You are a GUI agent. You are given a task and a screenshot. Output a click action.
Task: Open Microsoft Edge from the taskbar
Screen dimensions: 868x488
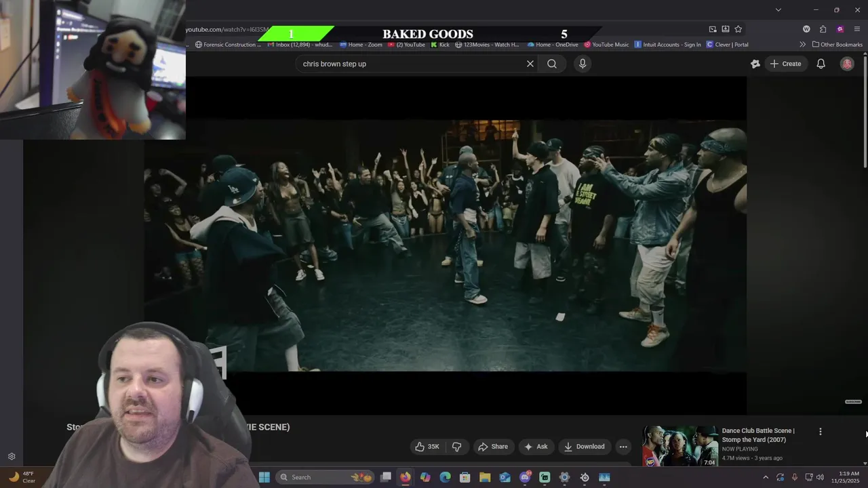tap(445, 477)
